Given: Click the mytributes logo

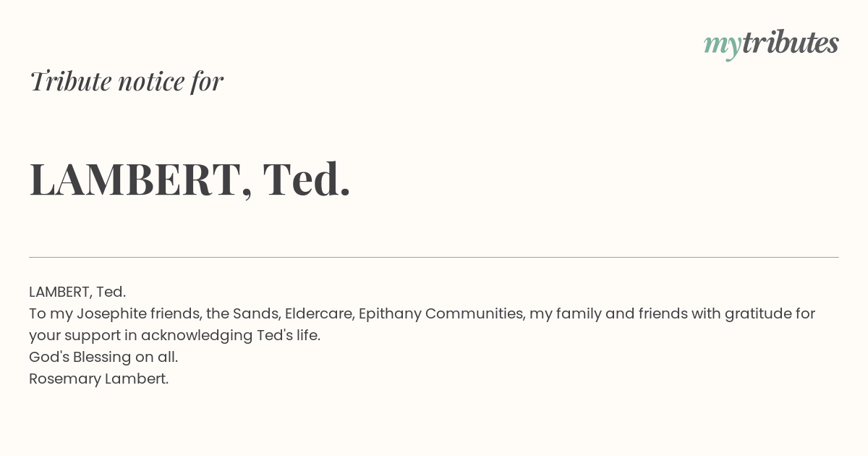Looking at the screenshot, I should pos(771,44).
